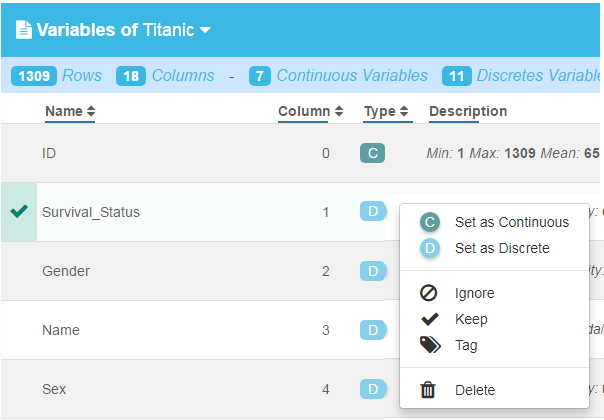Click the D type badge in Name row

372,330
